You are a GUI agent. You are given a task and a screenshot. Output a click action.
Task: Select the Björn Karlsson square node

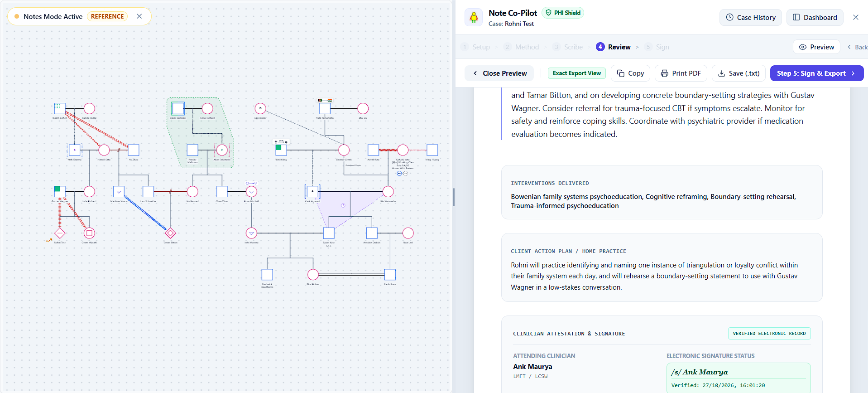click(178, 108)
